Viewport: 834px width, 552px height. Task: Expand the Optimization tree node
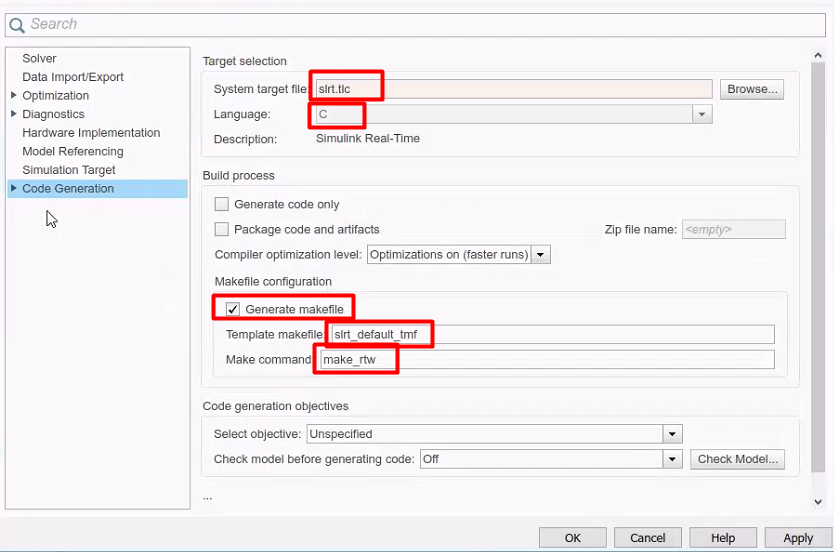coord(13,96)
